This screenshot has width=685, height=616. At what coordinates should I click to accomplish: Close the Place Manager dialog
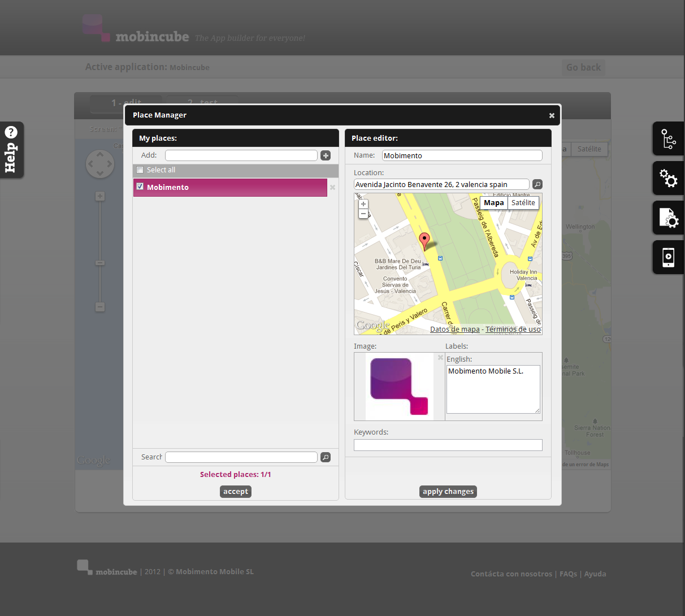552,115
